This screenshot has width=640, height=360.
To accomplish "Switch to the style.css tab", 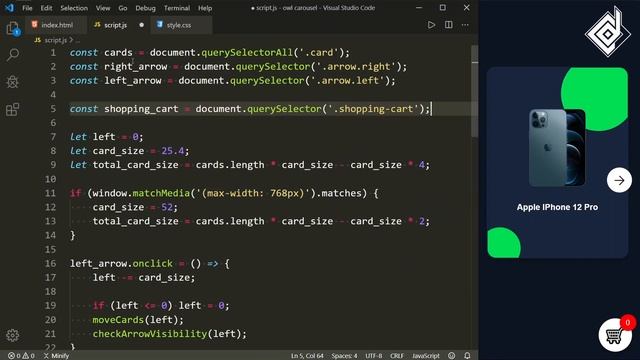I will tap(181, 25).
